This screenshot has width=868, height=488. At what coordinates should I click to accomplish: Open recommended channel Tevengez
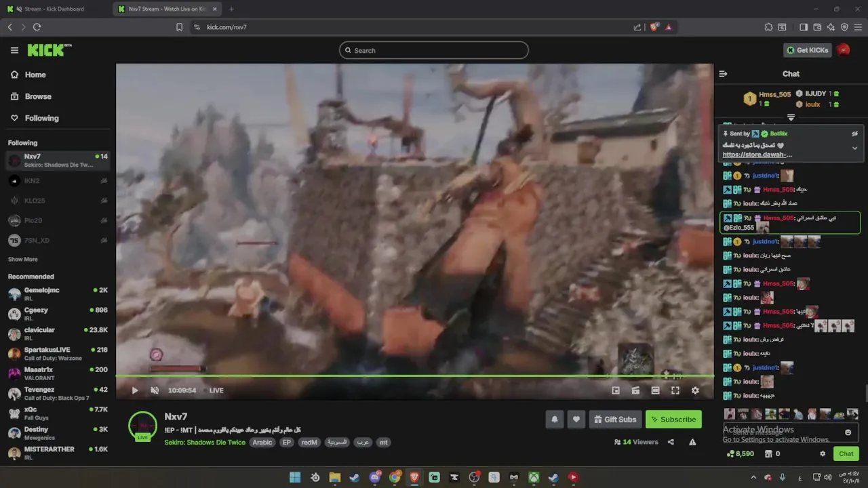click(58, 393)
